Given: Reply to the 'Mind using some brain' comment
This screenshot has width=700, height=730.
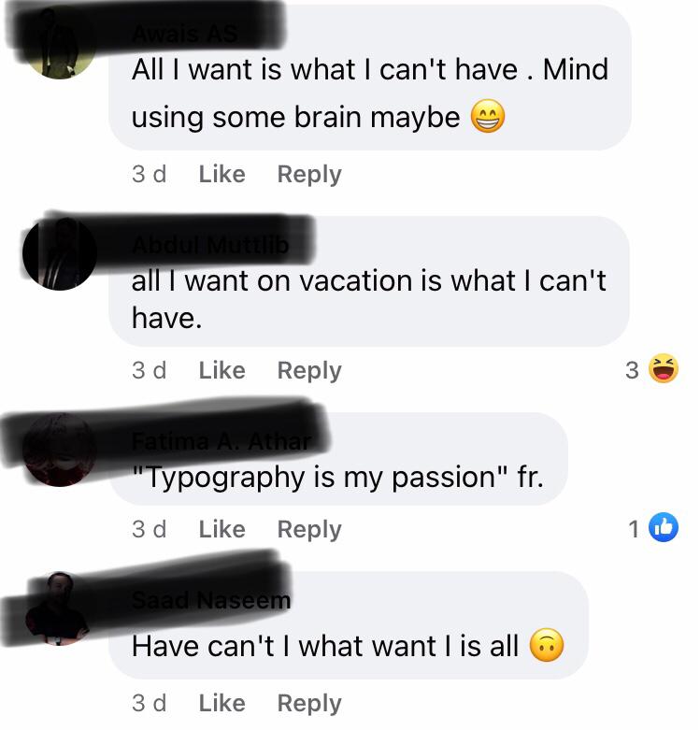Looking at the screenshot, I should (309, 175).
